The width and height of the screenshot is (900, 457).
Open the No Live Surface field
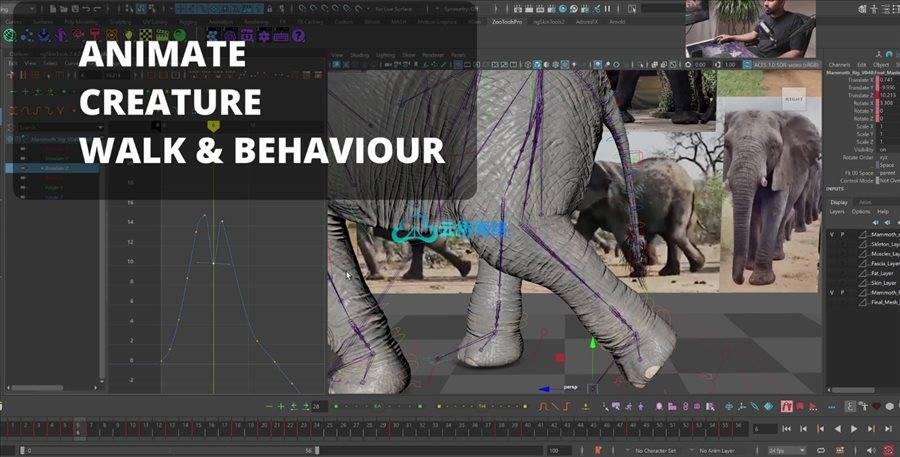pos(393,9)
